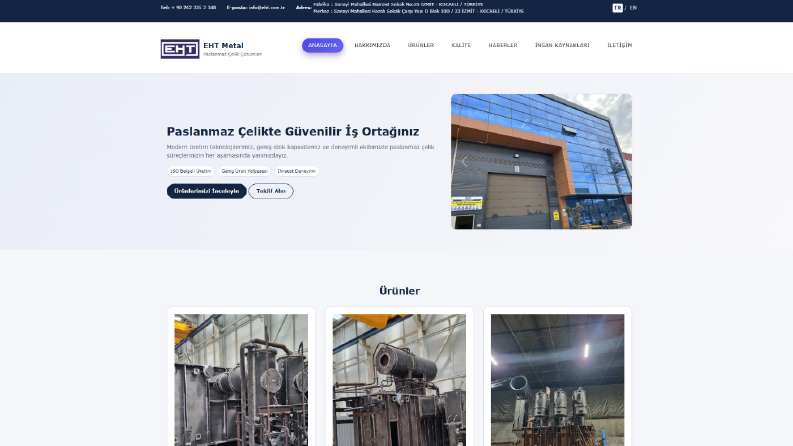Click the EHT logo image
The image size is (793, 446).
tap(180, 49)
